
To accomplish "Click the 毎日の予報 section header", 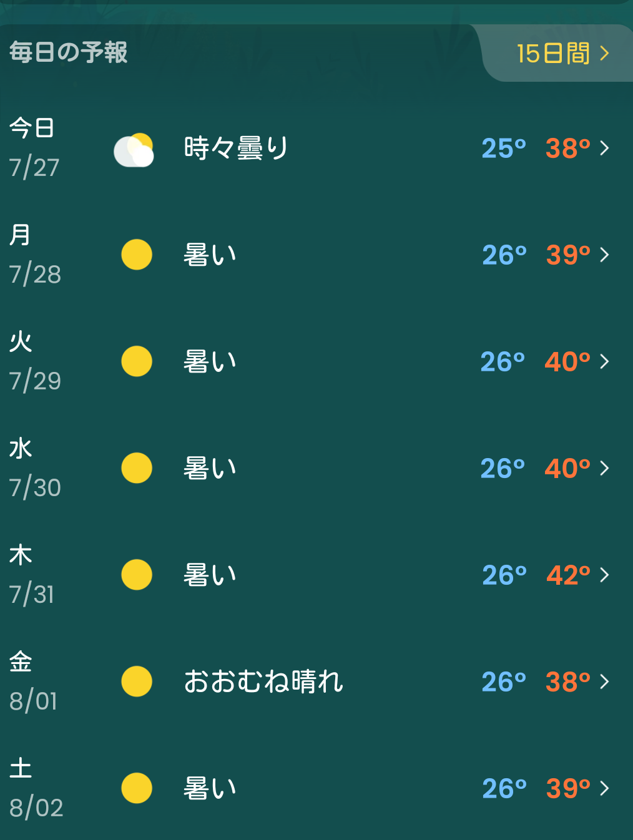I will click(69, 52).
